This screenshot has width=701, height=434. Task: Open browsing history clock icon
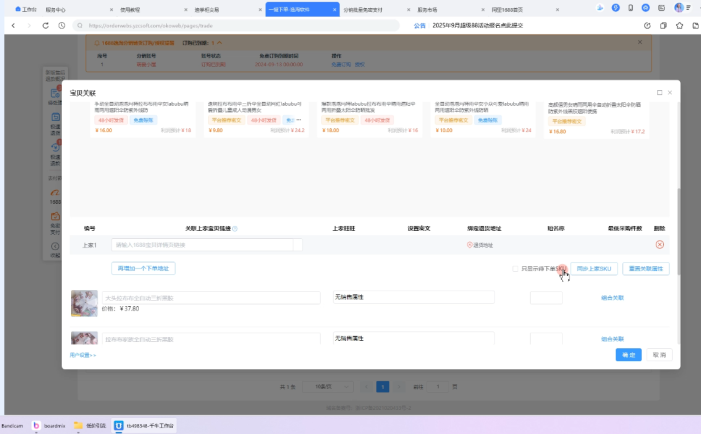click(x=62, y=26)
